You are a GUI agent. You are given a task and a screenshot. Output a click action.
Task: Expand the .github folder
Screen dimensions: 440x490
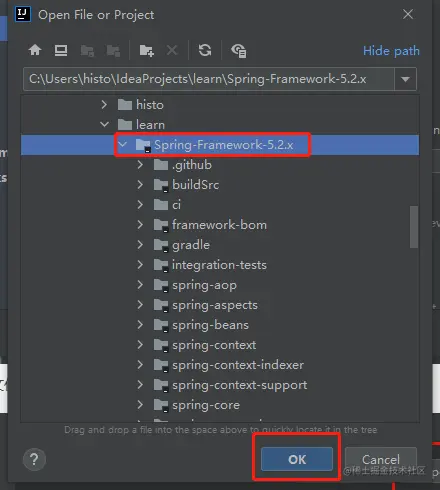[140, 165]
